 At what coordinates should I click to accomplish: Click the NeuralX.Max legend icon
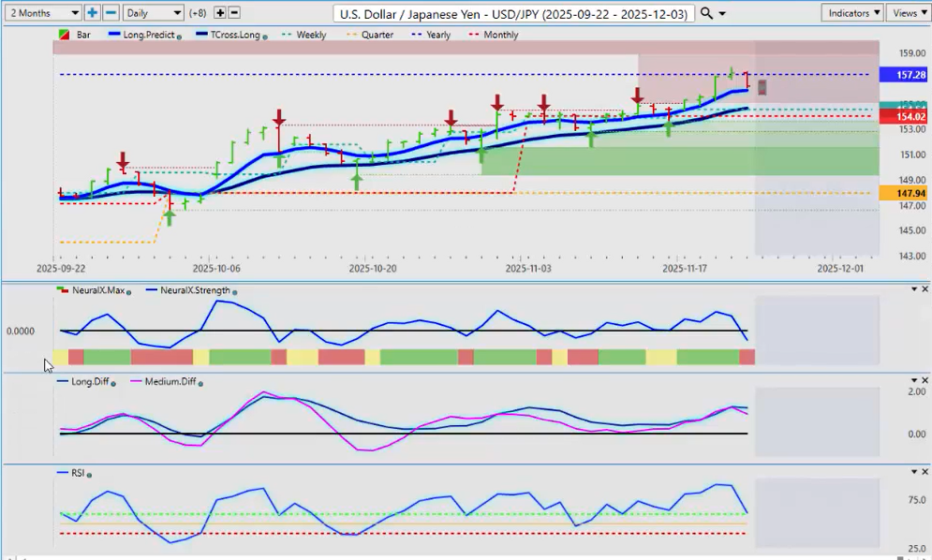pyautogui.click(x=62, y=291)
